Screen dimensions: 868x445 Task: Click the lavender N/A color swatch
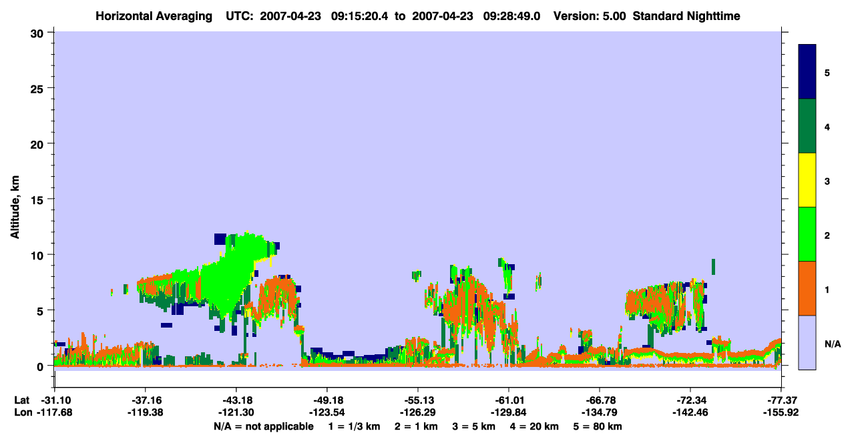click(x=807, y=342)
